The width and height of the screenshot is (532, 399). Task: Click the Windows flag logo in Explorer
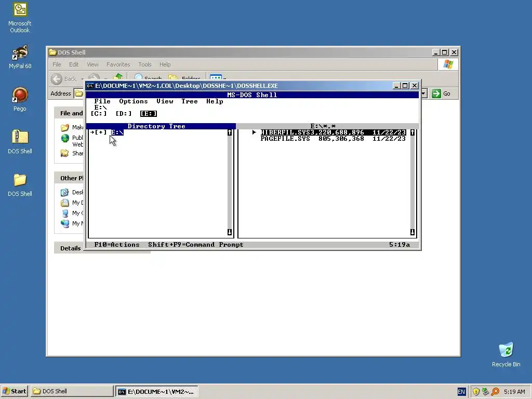click(448, 64)
